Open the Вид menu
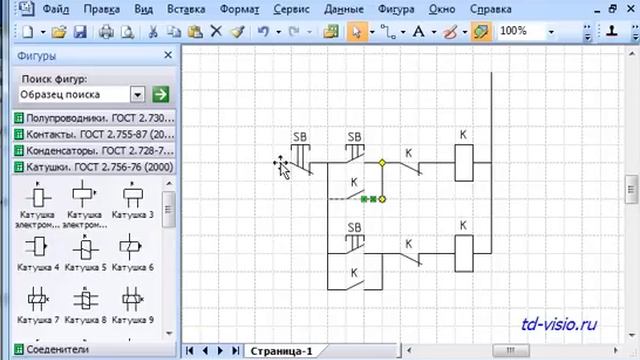The height and width of the screenshot is (360, 640). coord(144,9)
